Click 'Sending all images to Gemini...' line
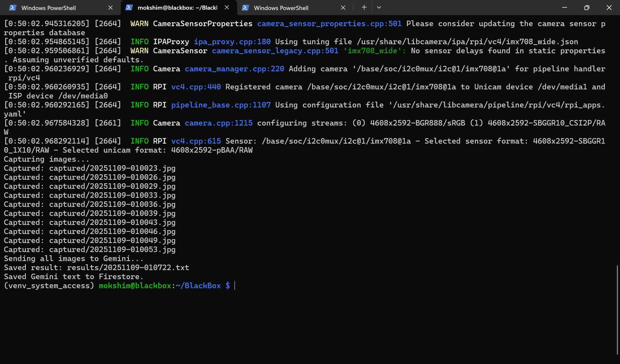 click(x=73, y=258)
